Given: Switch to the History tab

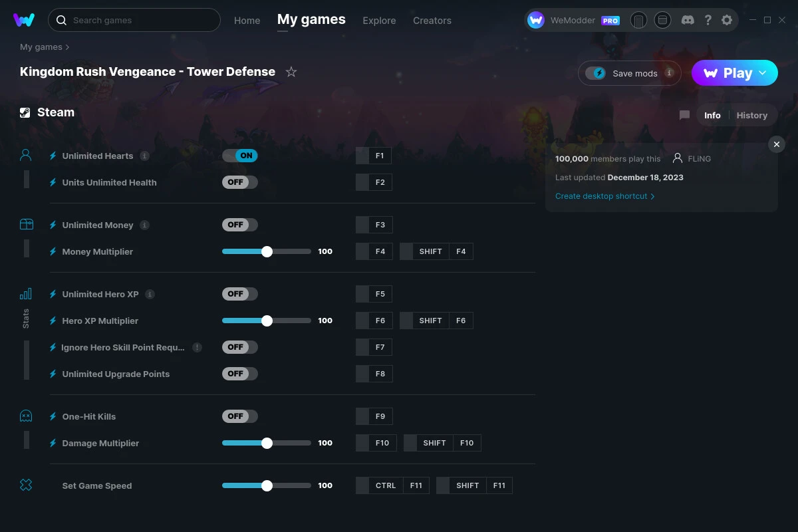Looking at the screenshot, I should (752, 115).
